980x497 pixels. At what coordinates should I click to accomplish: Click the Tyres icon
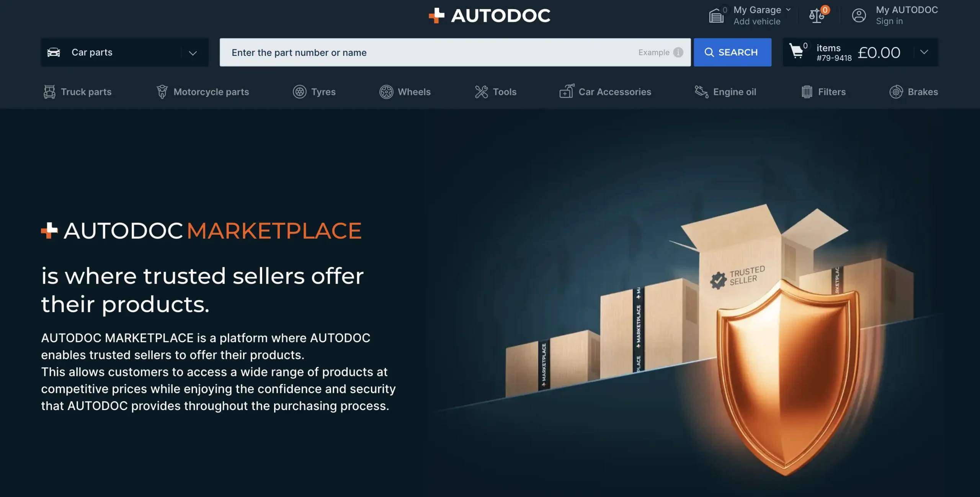point(299,92)
